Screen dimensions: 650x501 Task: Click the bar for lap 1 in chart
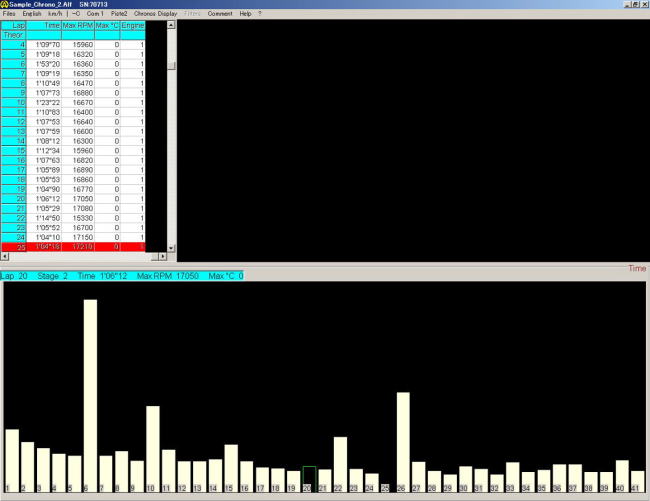tap(12, 461)
